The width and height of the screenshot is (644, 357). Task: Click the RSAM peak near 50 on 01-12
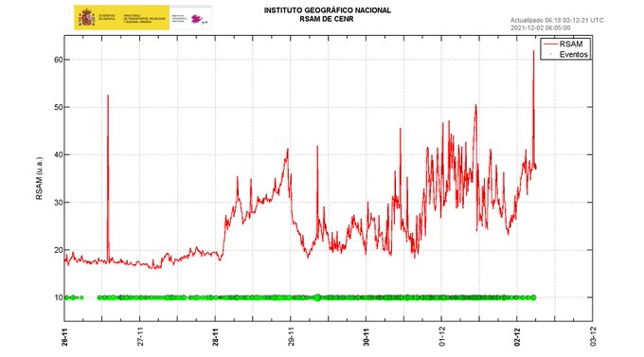[x=476, y=105]
